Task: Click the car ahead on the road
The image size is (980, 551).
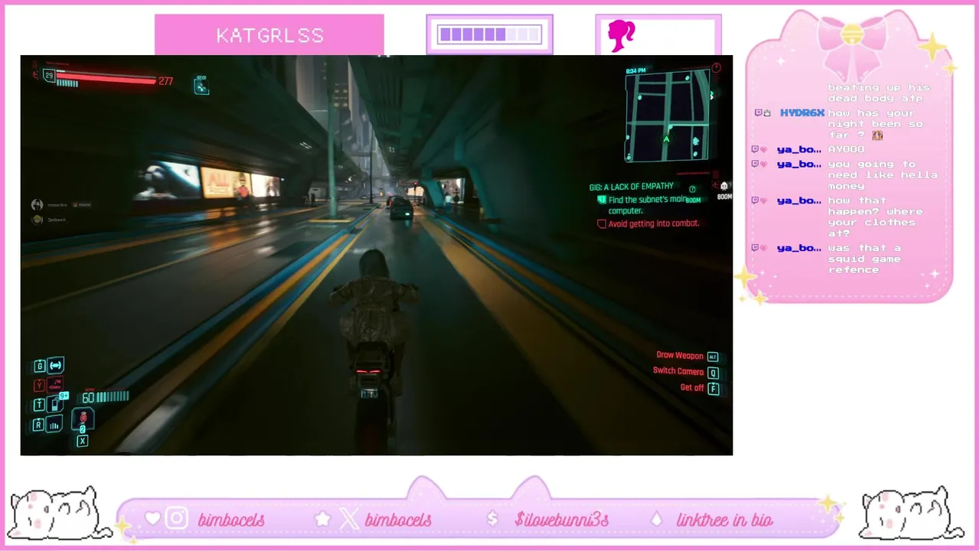Action: 401,207
